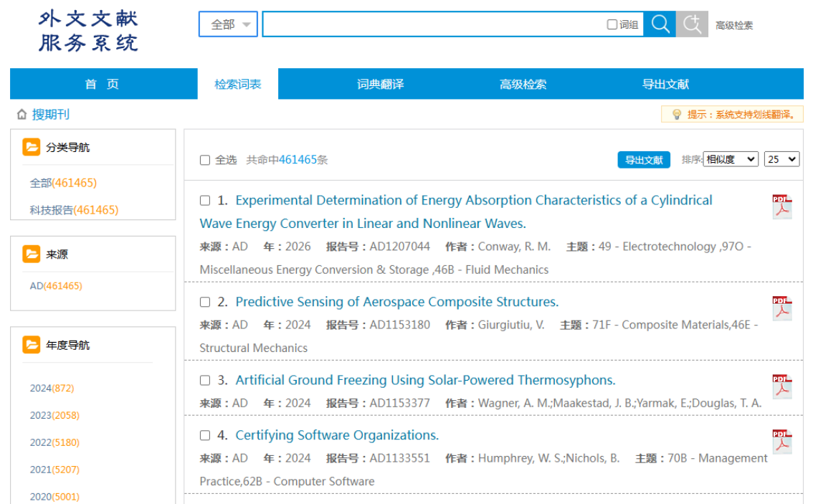Screen dimensions: 813x504
Task: Click author Conway, R. M.
Action: 514,247
